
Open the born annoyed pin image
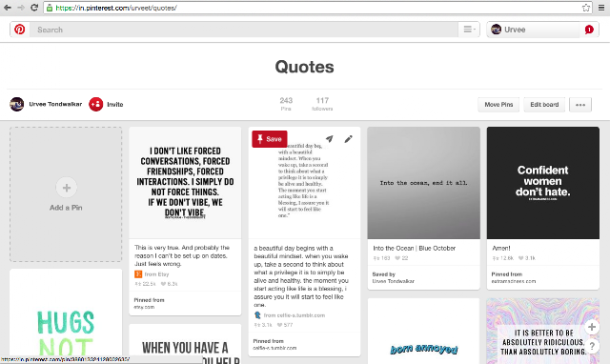click(x=423, y=332)
